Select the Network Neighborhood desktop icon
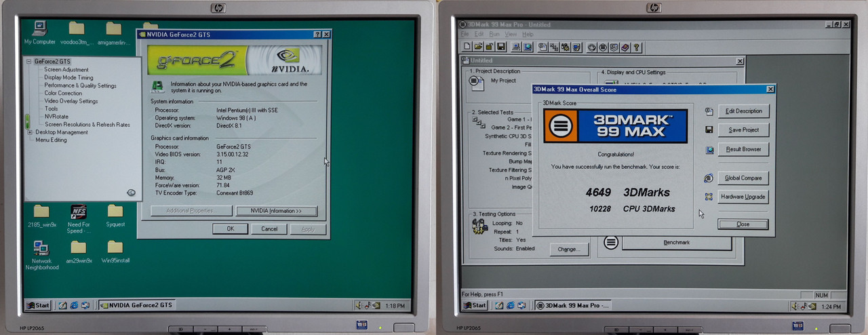Viewport: 868px width, 335px height. tap(41, 255)
